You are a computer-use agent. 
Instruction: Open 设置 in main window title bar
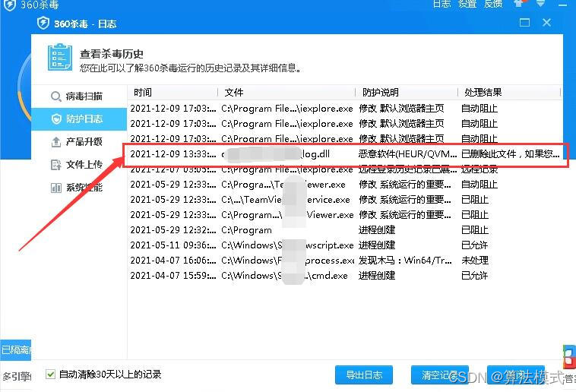(467, 4)
